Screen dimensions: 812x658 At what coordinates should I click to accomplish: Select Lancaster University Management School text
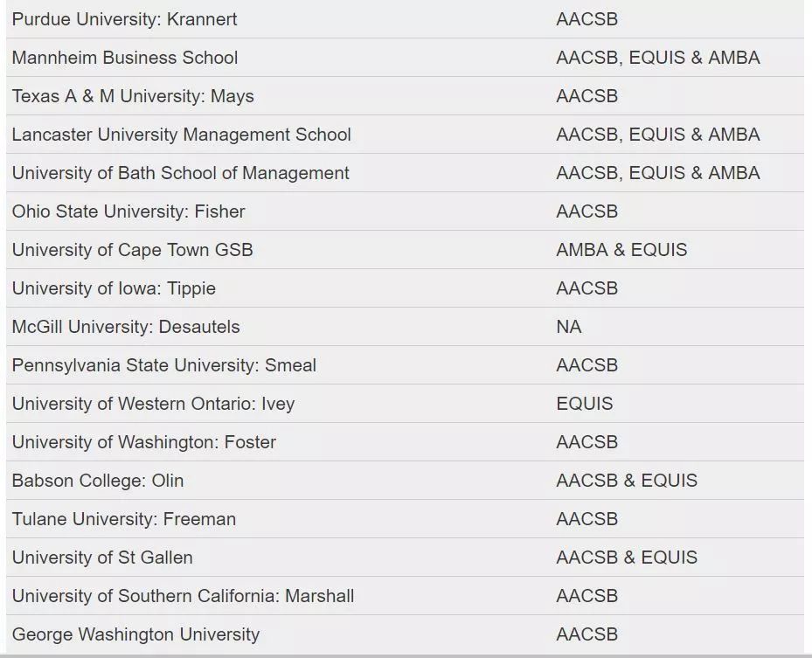pos(181,135)
